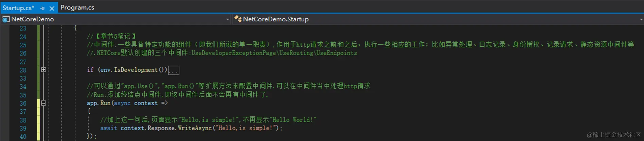The image size is (644, 141).
Task: Click the project icon beside NetCoreDemo
Action: click(x=6, y=19)
